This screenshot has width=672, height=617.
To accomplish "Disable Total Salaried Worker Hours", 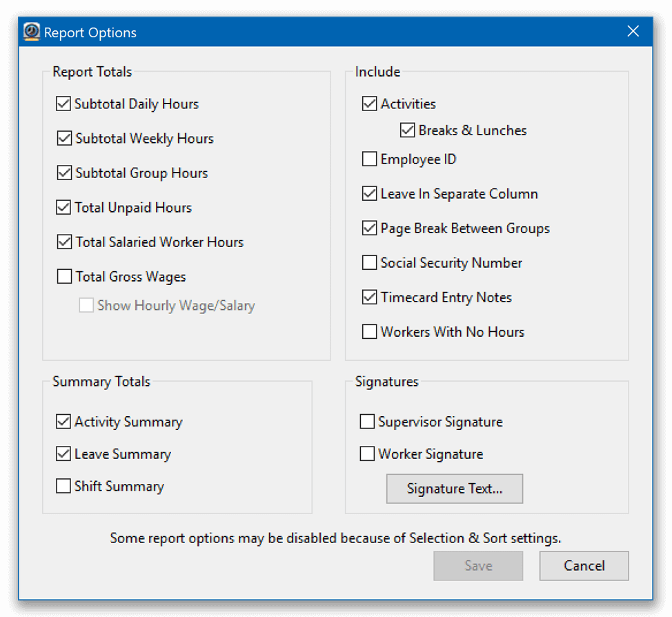I will (x=63, y=242).
